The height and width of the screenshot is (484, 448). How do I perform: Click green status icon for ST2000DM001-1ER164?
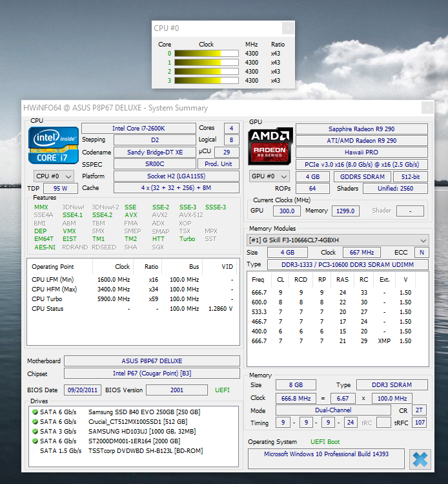click(x=35, y=441)
